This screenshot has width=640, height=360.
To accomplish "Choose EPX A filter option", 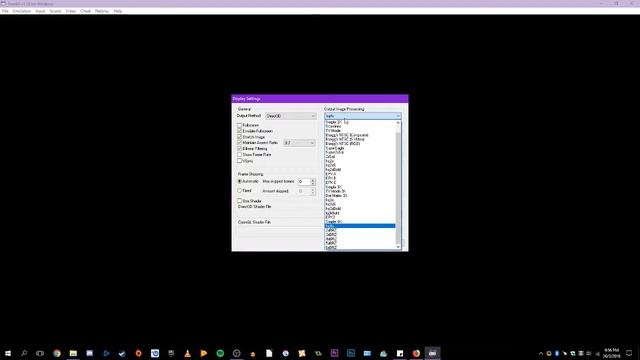I will (x=360, y=174).
